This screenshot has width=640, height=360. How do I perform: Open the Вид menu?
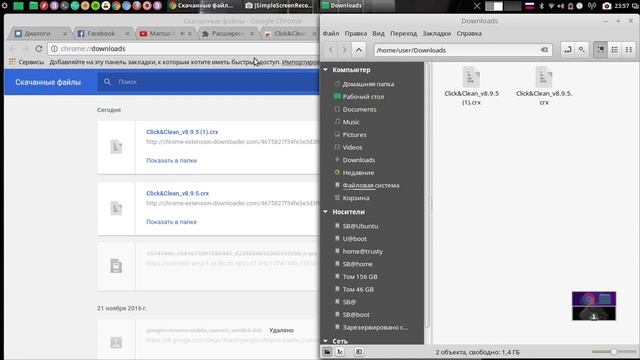tap(378, 33)
